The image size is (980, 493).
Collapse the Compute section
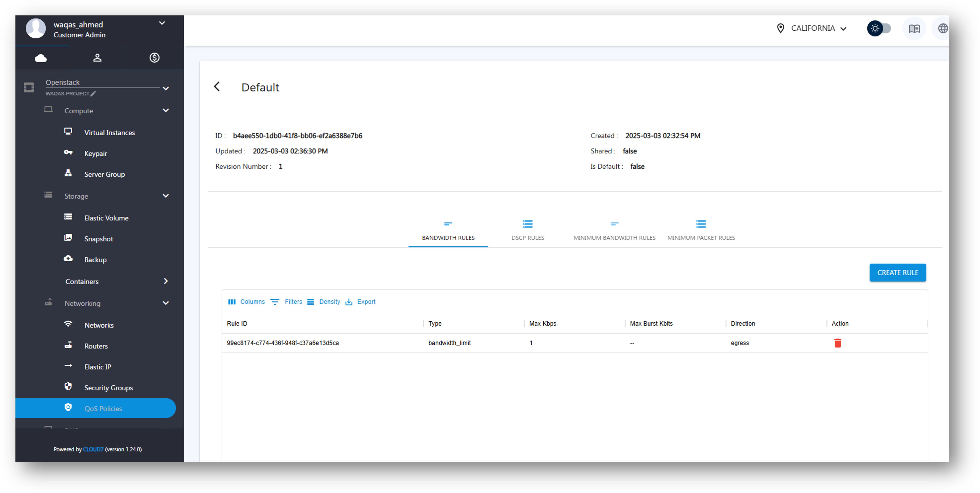165,111
